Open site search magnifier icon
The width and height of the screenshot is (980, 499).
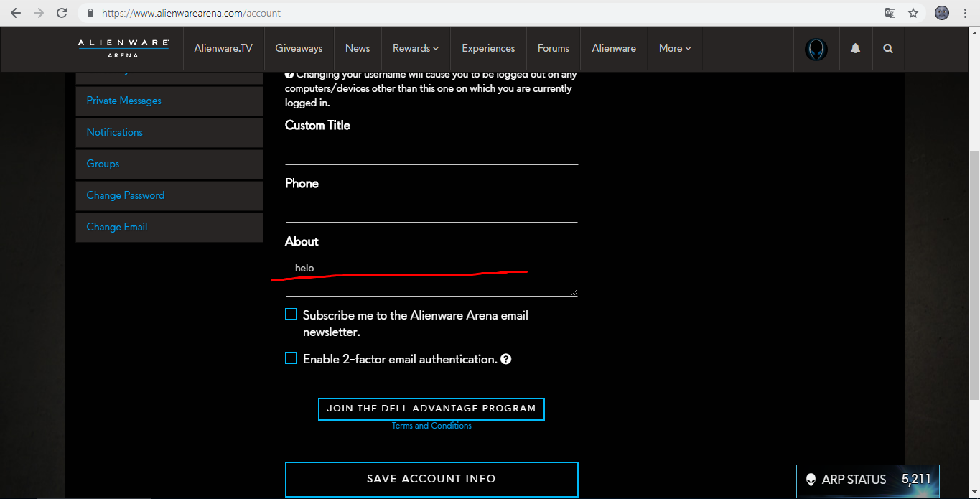888,49
